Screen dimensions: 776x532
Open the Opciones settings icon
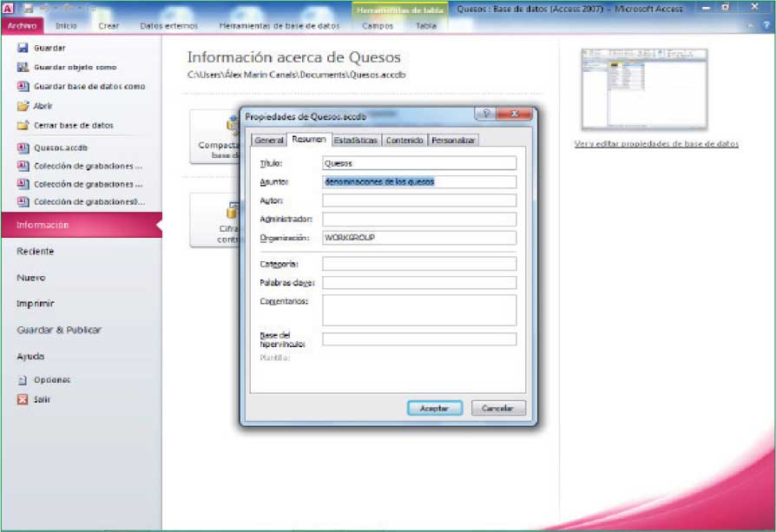point(23,380)
